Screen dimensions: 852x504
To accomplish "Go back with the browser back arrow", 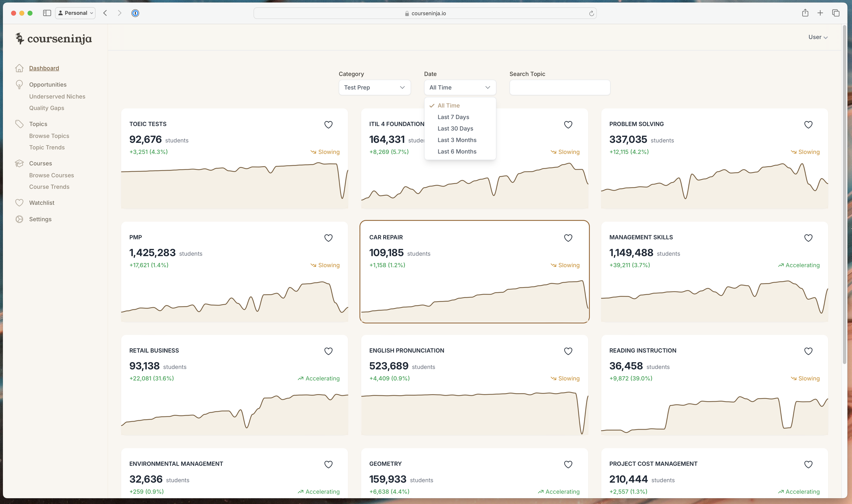I will pyautogui.click(x=105, y=13).
